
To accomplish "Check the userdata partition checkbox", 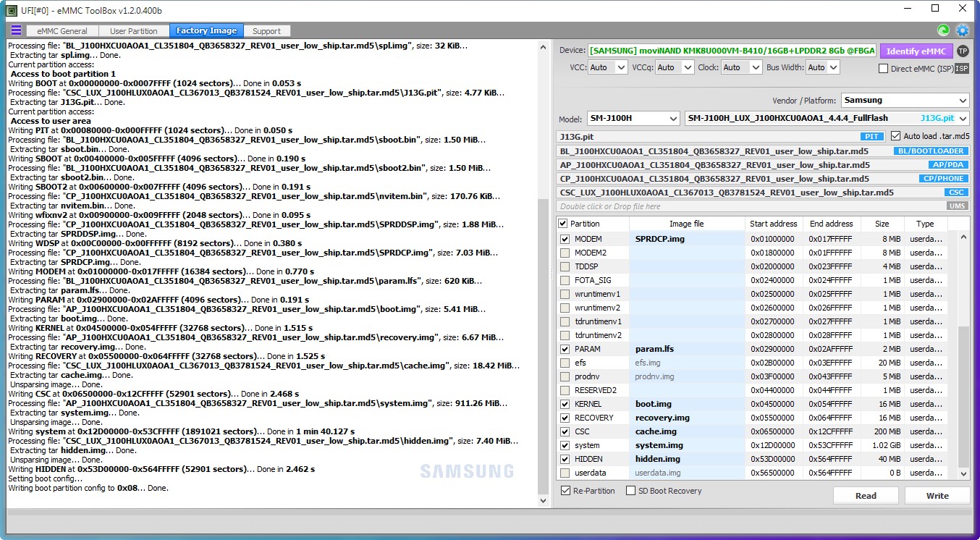I will 565,473.
